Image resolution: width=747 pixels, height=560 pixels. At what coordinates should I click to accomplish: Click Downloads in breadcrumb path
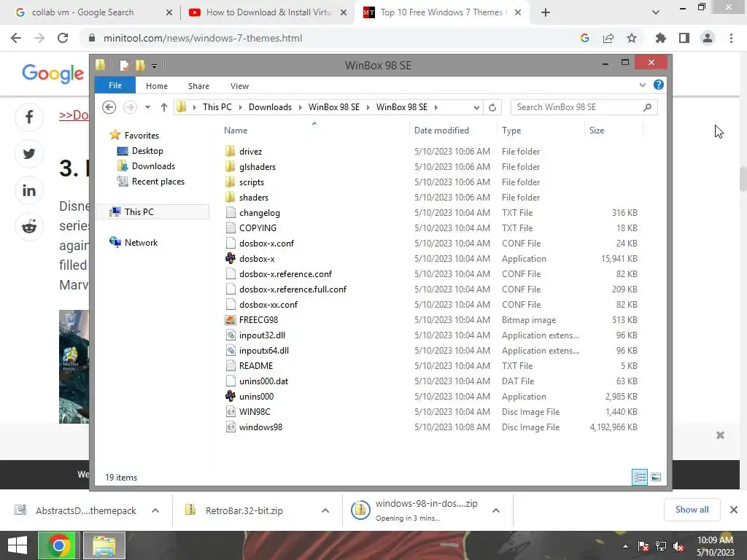(x=270, y=107)
